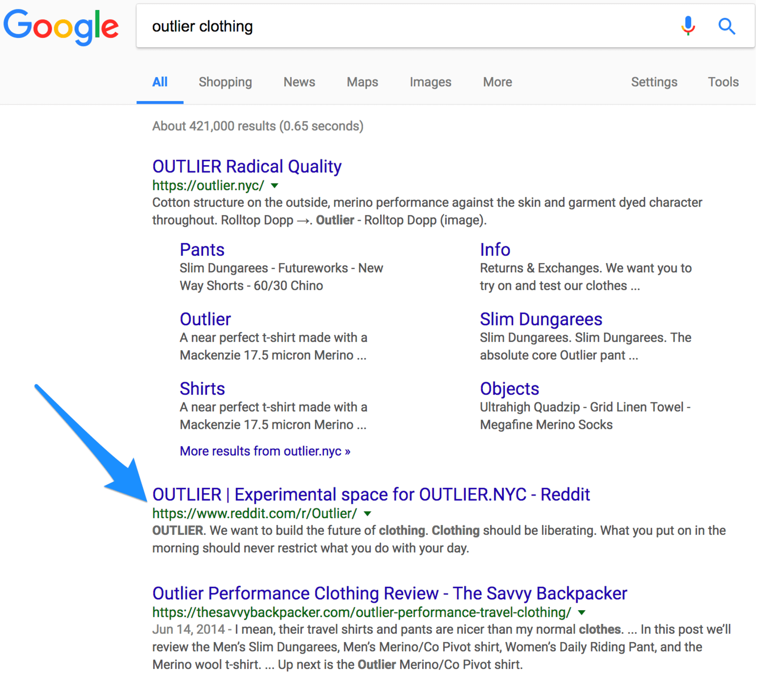The image size is (761, 700).
Task: Expand dropdown arrow beside thesavvybackpacker.com URL
Action: pos(581,613)
